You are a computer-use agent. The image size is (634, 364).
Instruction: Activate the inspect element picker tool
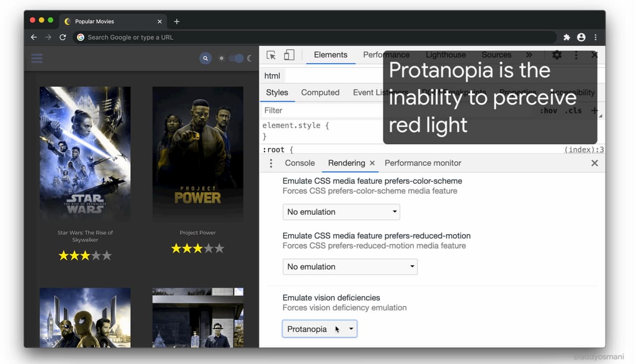click(x=271, y=55)
